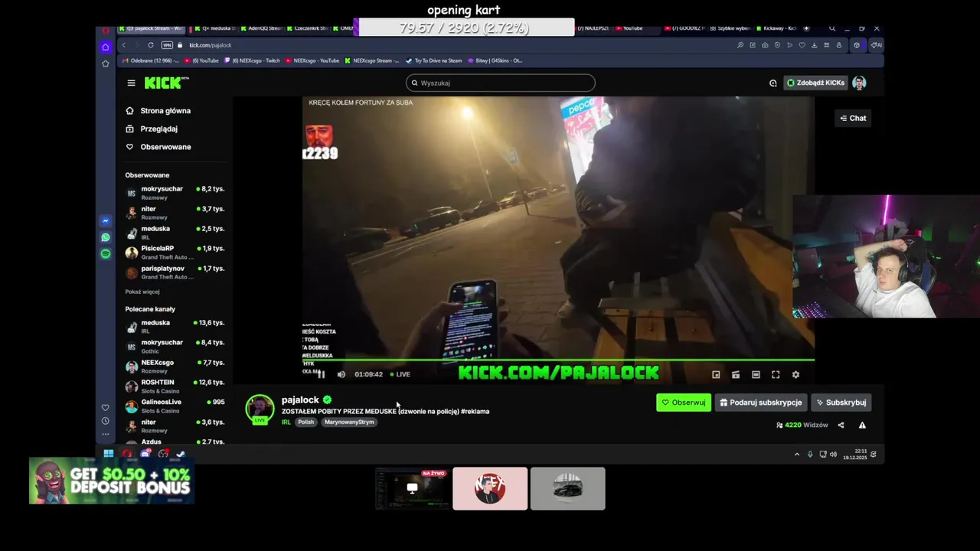Click Zdobądź KICKs button
Image resolution: width=980 pixels, height=551 pixels.
pyautogui.click(x=815, y=83)
